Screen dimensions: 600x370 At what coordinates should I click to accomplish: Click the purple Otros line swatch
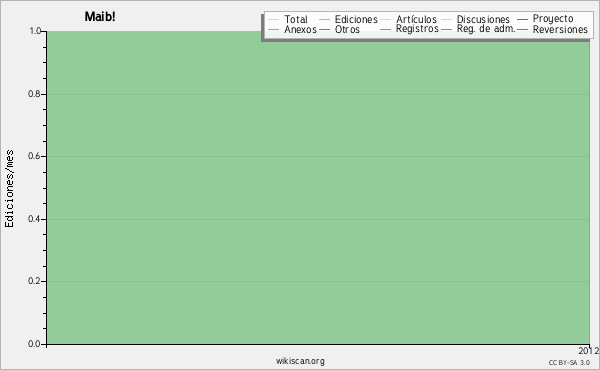[324, 29]
